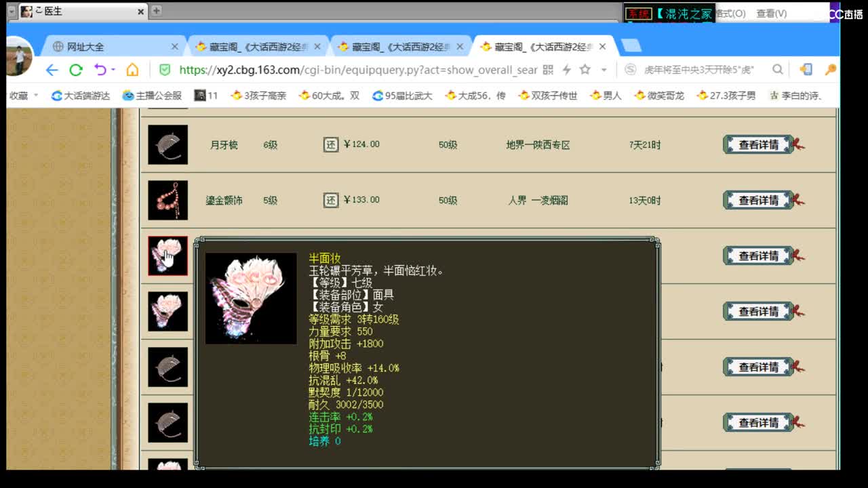Open the search engine selector icon
Screen dimensions: 868x488
[x=630, y=69]
